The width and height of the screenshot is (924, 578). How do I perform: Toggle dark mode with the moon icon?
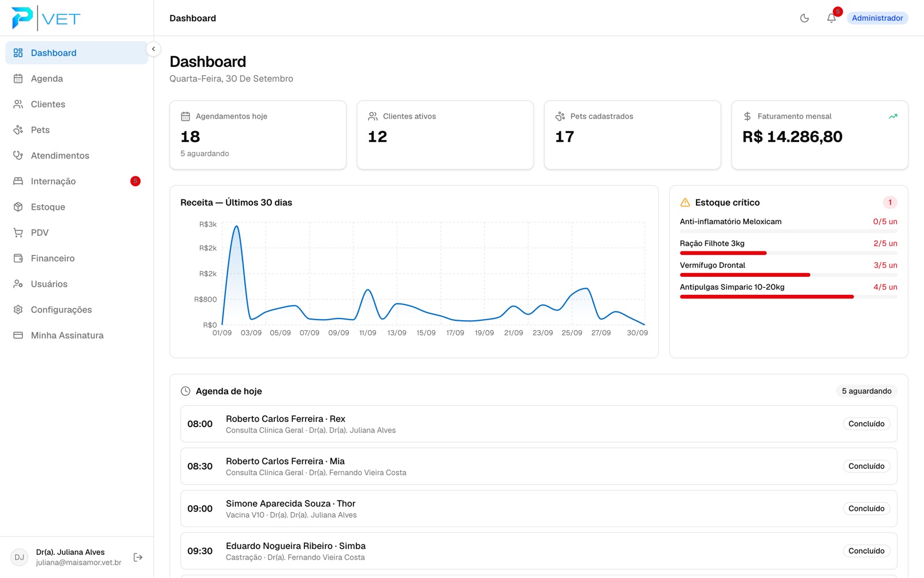click(804, 18)
